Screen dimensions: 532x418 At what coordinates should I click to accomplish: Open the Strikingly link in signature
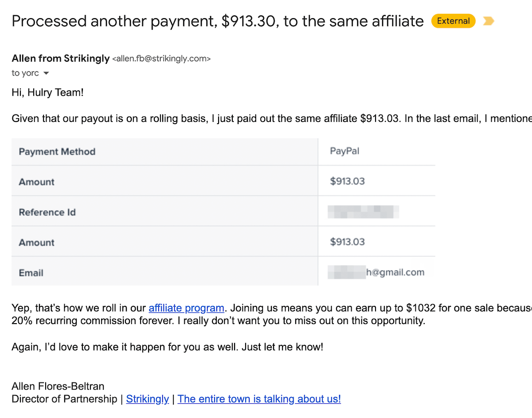tap(147, 399)
